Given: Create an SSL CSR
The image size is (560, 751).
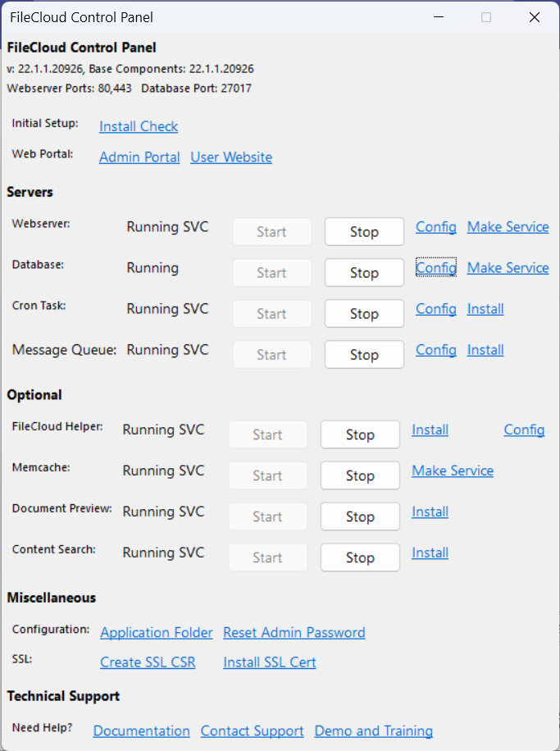Looking at the screenshot, I should click(148, 662).
